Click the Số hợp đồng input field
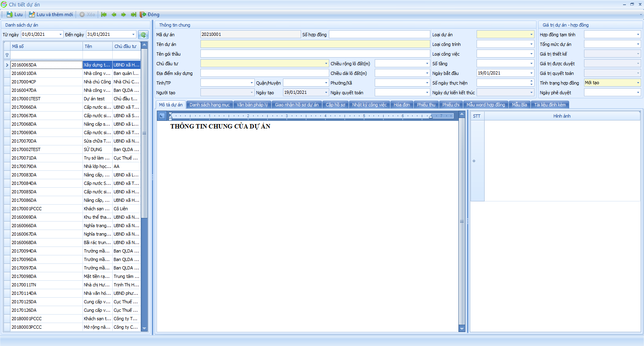644x346 pixels. [x=380, y=35]
